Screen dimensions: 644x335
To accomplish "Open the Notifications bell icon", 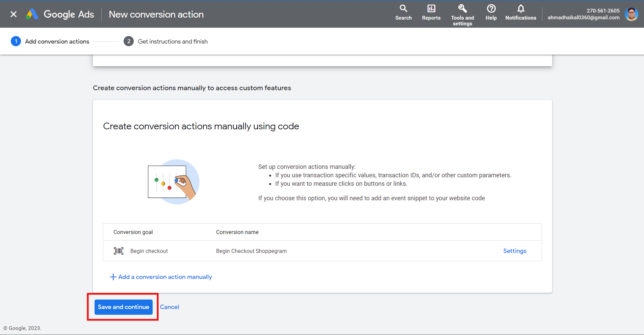I will pyautogui.click(x=521, y=8).
